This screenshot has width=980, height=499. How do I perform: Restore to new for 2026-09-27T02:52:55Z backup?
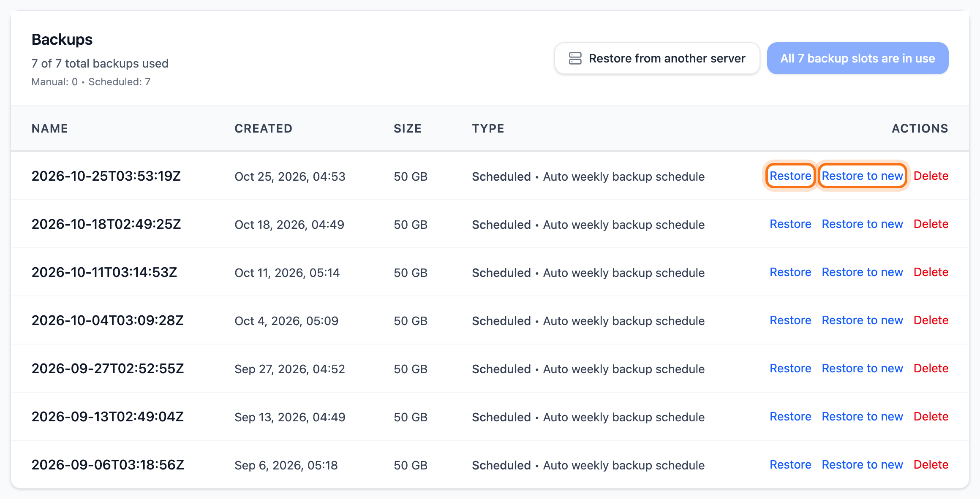pos(862,369)
